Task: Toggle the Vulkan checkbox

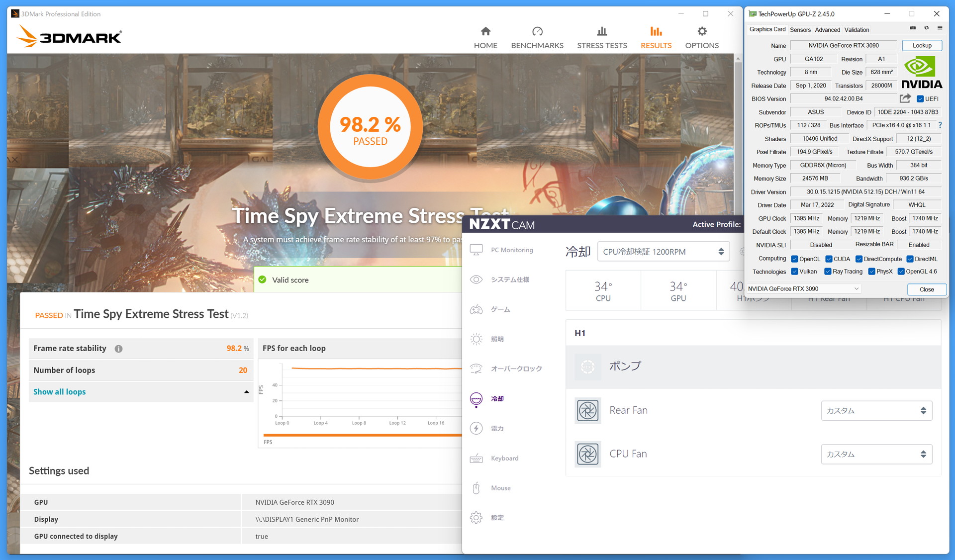Action: [x=794, y=272]
